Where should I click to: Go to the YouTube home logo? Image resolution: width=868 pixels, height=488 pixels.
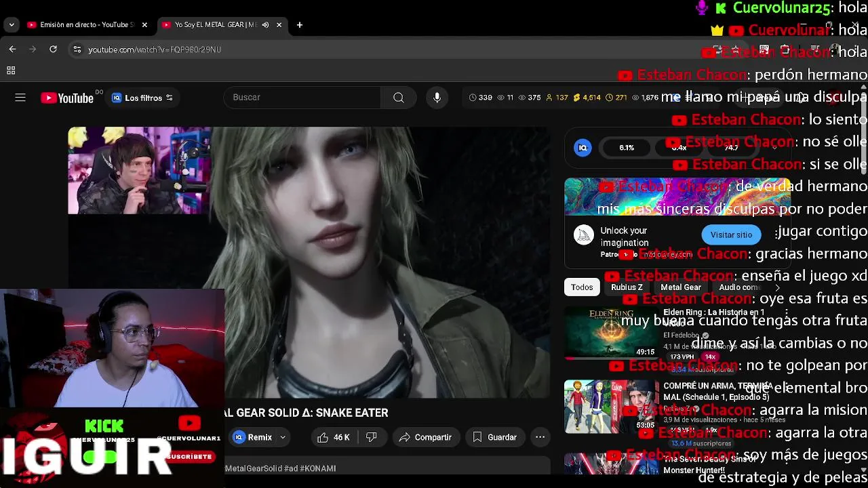pyautogui.click(x=67, y=98)
